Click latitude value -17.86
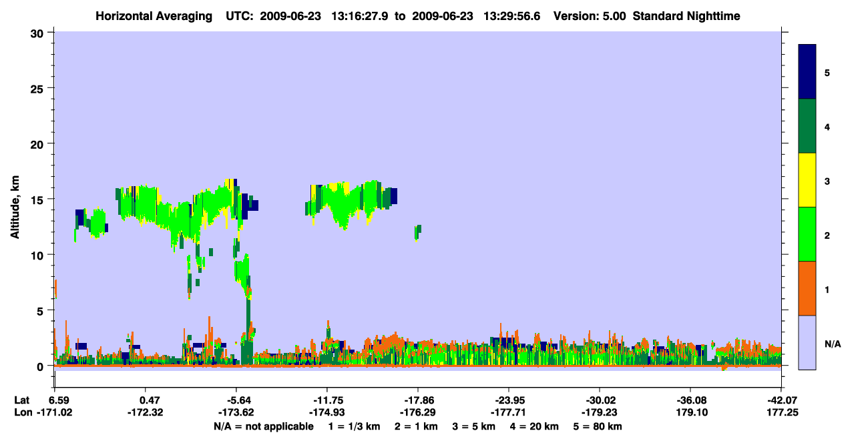The image size is (868, 445). click(x=417, y=400)
